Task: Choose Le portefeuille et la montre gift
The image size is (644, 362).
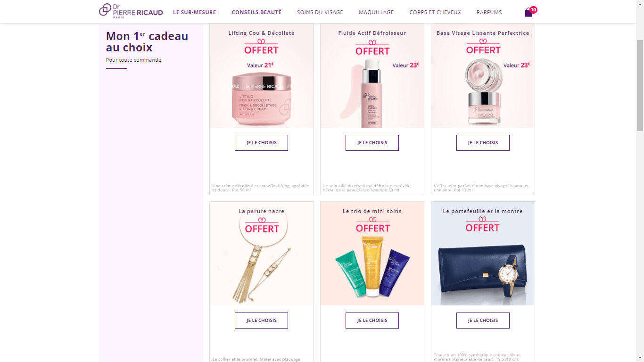Action: pyautogui.click(x=483, y=321)
